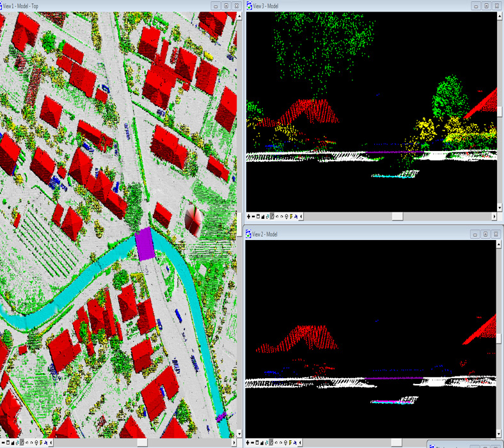Click Zoom In icon in View 3 toolbar
504x448 pixels.
pos(249,216)
